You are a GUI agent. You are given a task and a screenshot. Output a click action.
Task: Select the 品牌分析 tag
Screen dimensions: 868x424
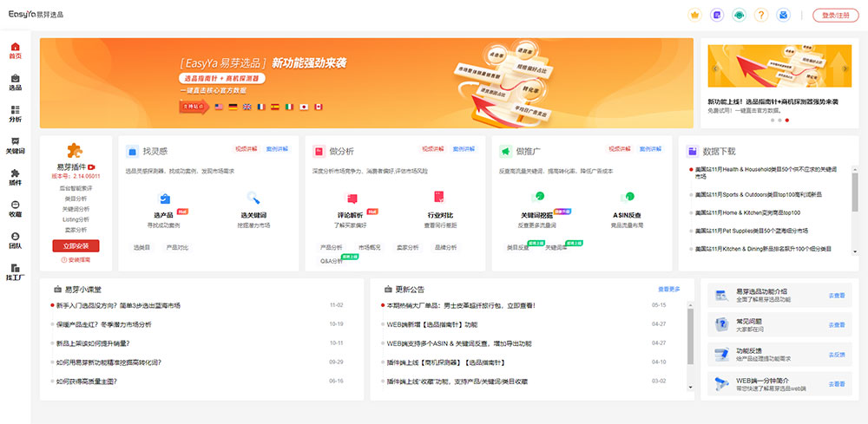pos(445,247)
